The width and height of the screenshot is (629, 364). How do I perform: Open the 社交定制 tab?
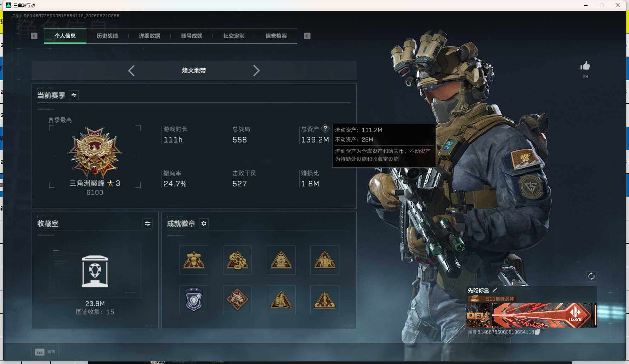pyautogui.click(x=234, y=36)
